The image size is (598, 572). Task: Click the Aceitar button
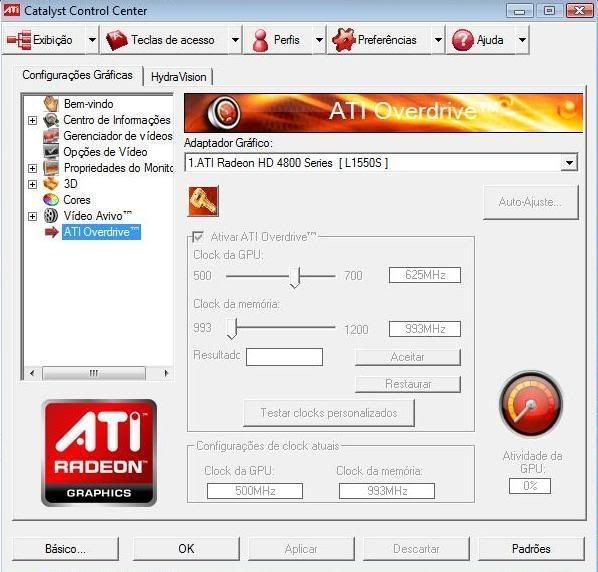point(408,357)
